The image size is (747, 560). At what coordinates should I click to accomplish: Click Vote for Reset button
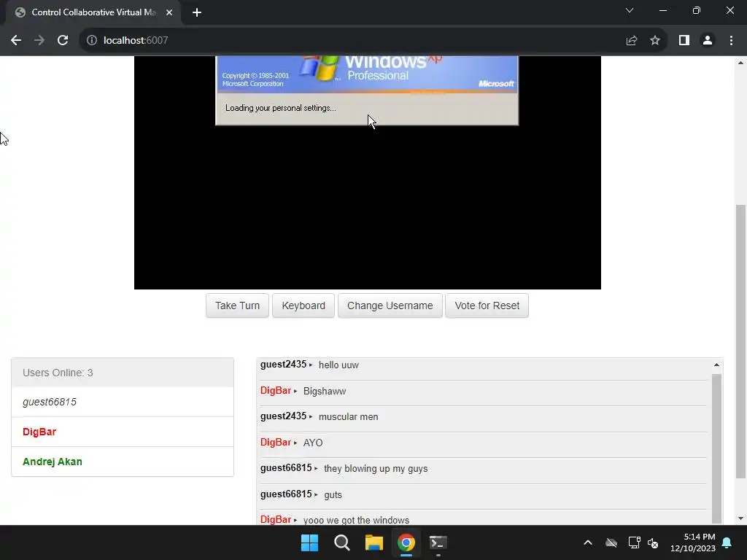(x=487, y=306)
